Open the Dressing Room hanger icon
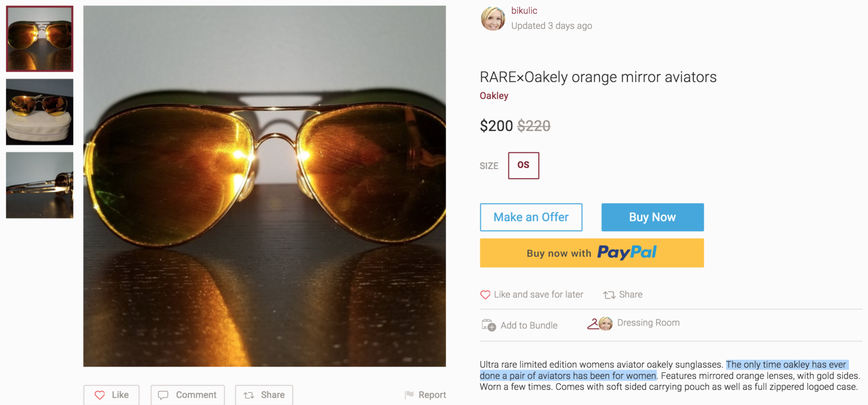This screenshot has width=868, height=405. (x=593, y=324)
